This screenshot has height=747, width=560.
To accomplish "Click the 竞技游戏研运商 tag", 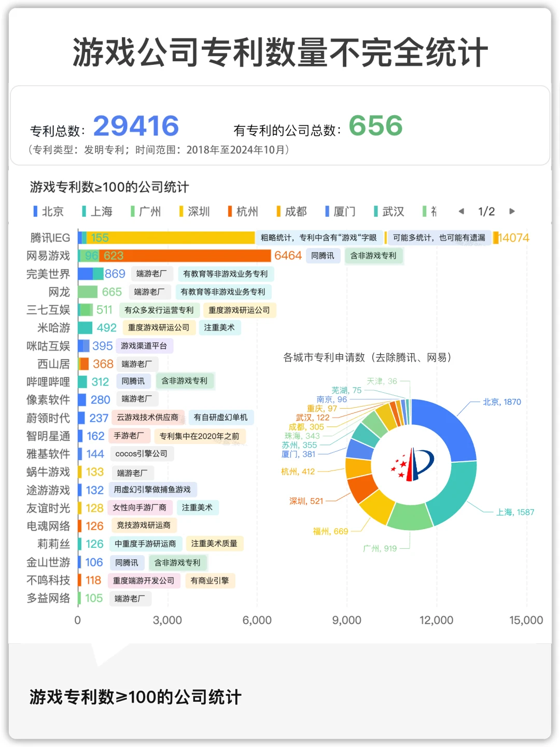I will (x=144, y=525).
